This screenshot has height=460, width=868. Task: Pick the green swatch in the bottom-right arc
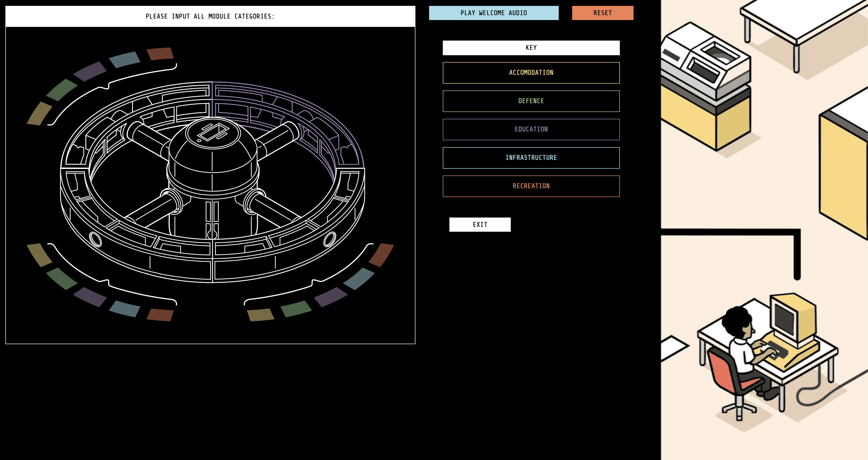(x=296, y=309)
